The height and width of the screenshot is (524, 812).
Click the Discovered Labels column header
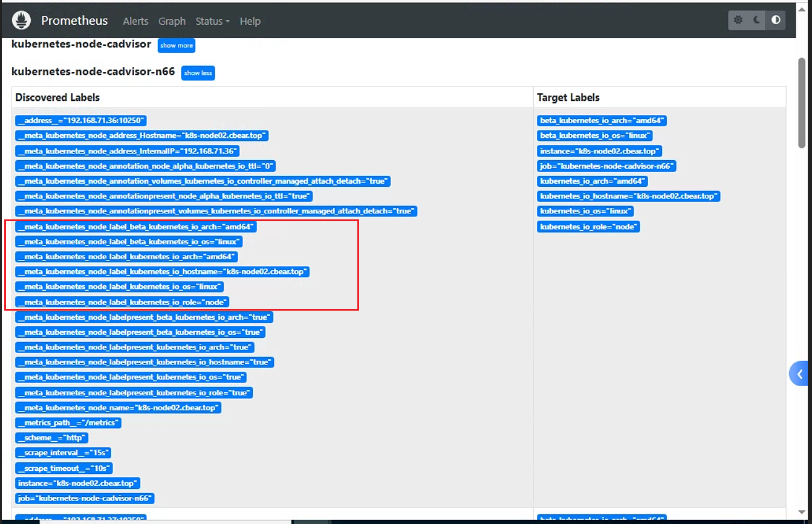click(x=57, y=97)
